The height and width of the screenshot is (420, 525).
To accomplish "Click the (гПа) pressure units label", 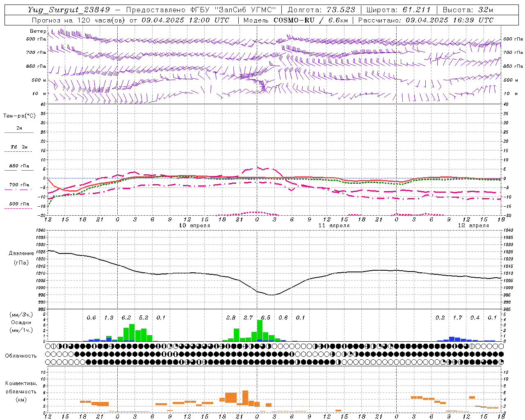I will coord(21,262).
